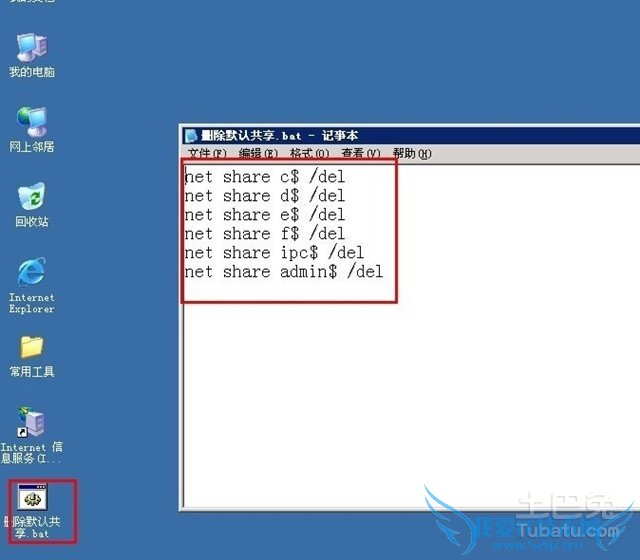Open the 文件(F) menu in Notepad
Image resolution: width=640 pixels, height=560 pixels.
207,154
